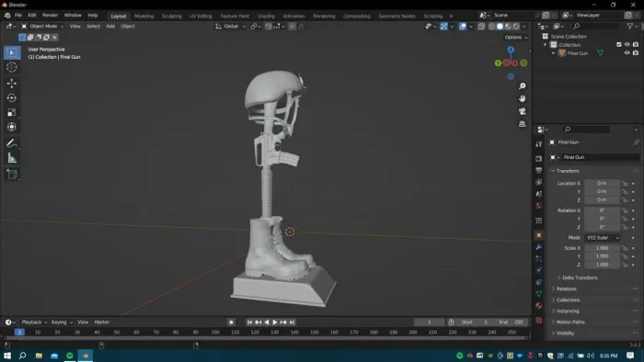Open the Render menu
The image size is (644, 362).
tap(50, 16)
